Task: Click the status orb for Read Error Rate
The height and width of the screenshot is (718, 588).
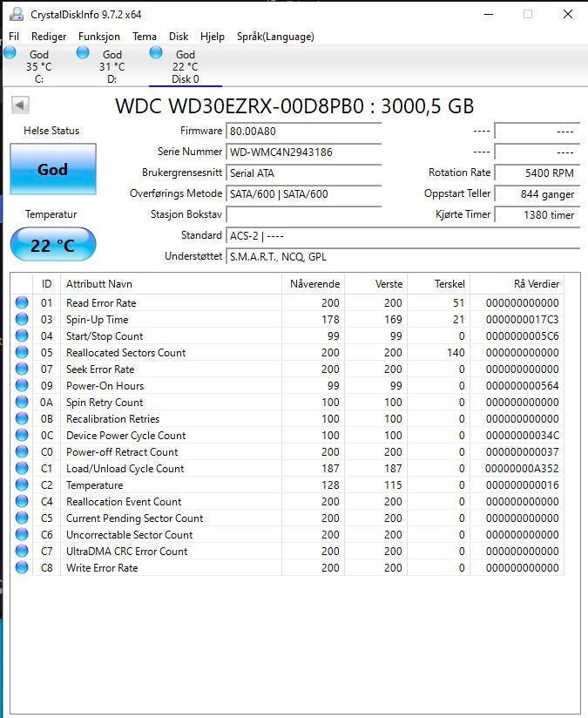Action: tap(22, 302)
